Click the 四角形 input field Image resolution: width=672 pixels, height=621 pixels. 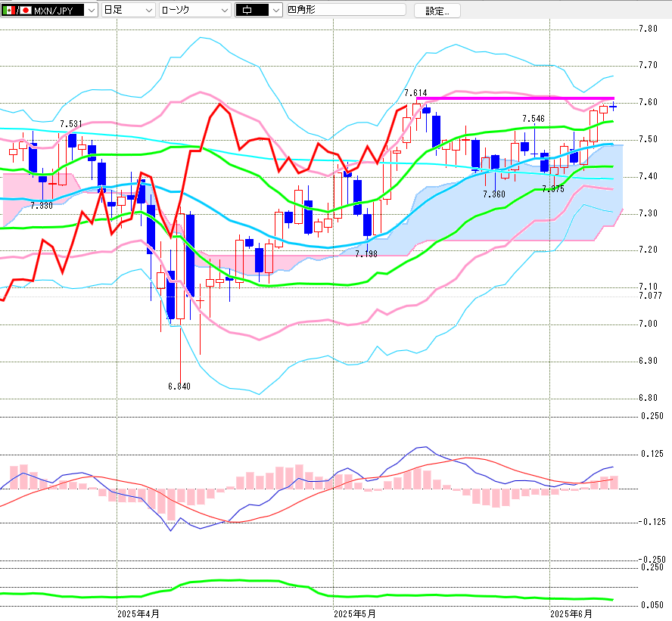(x=346, y=10)
